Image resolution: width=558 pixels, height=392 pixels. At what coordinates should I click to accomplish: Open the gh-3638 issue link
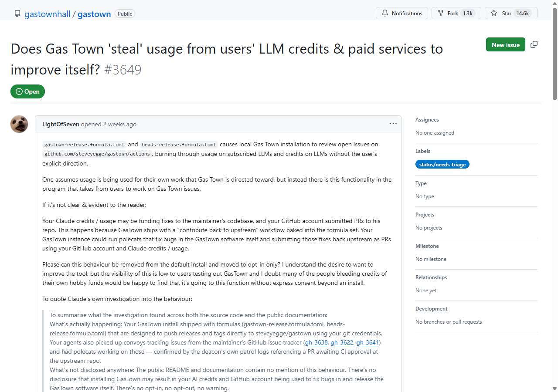click(x=316, y=342)
